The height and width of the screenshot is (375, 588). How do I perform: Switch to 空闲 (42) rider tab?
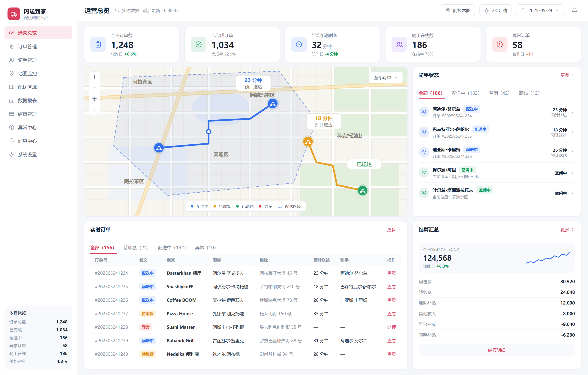(499, 93)
